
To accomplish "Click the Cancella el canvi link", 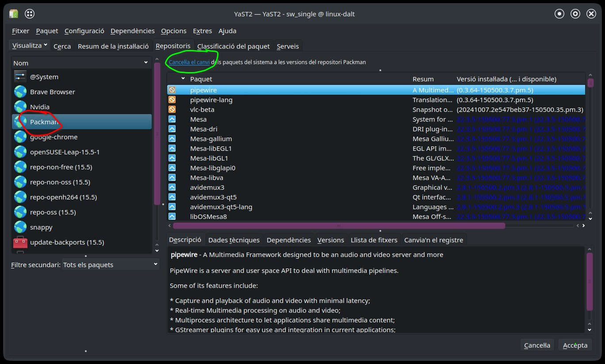I will [189, 62].
